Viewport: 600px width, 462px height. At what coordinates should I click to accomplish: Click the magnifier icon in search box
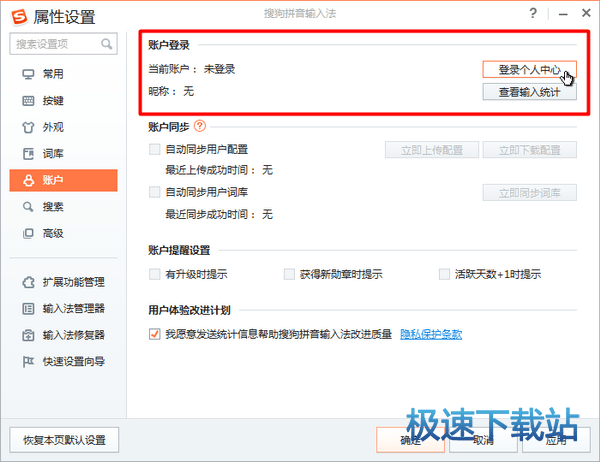[107, 44]
